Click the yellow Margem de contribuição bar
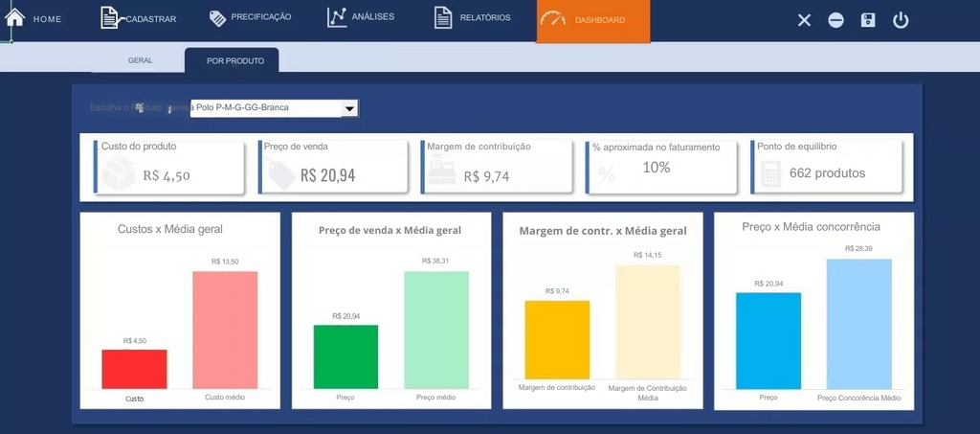 557,339
